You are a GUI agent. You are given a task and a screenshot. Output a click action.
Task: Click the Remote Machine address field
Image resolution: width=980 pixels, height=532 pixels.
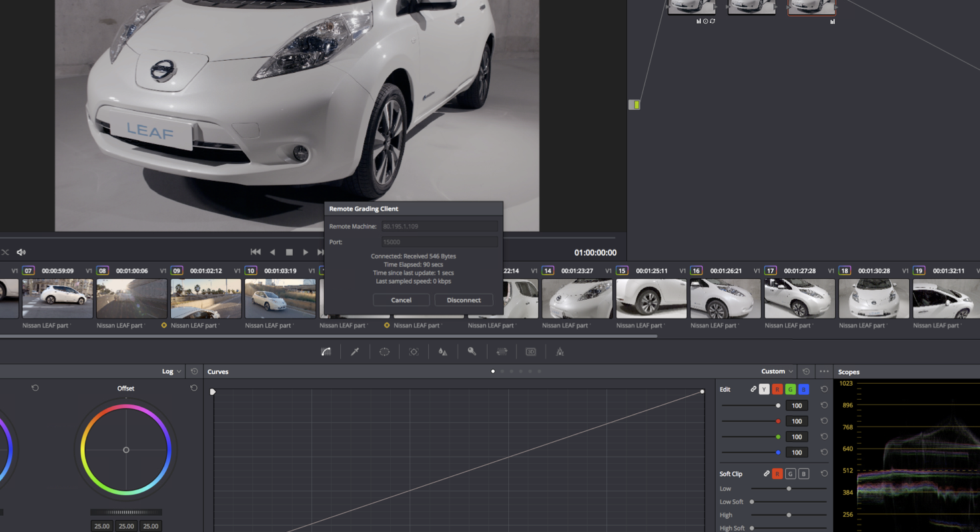point(440,226)
